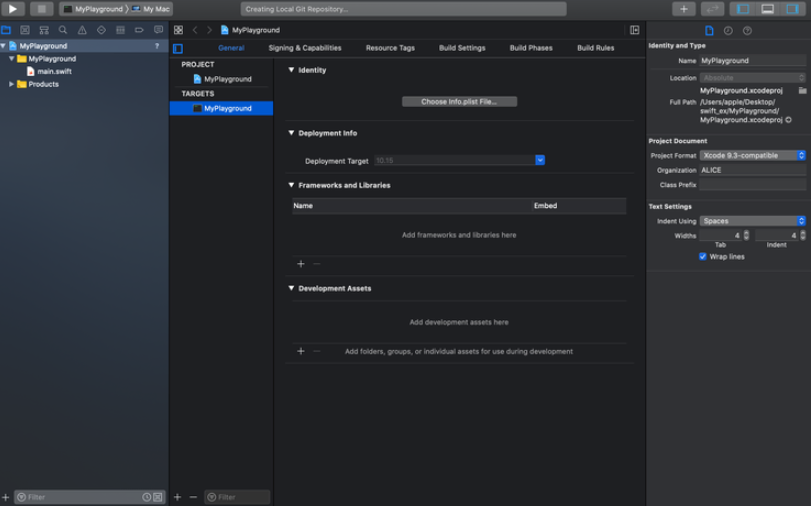
Task: Toggle the inspectors panel visibility
Action: click(792, 9)
